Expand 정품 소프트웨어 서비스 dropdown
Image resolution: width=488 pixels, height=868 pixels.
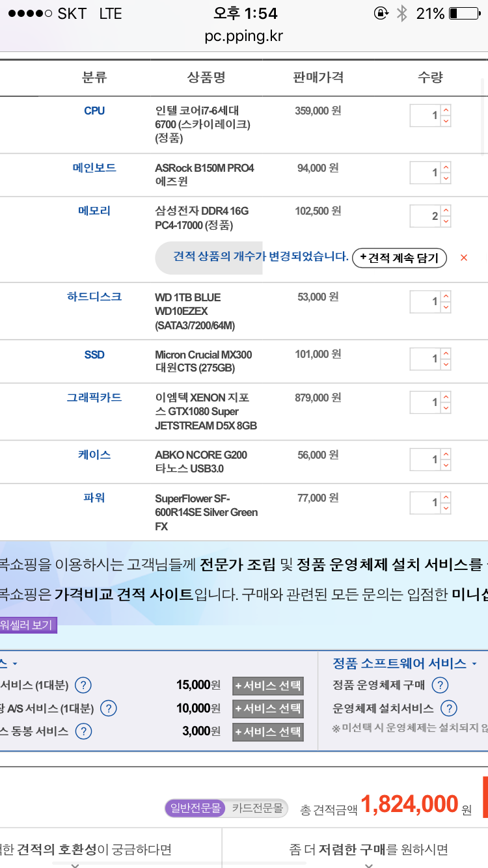405,663
